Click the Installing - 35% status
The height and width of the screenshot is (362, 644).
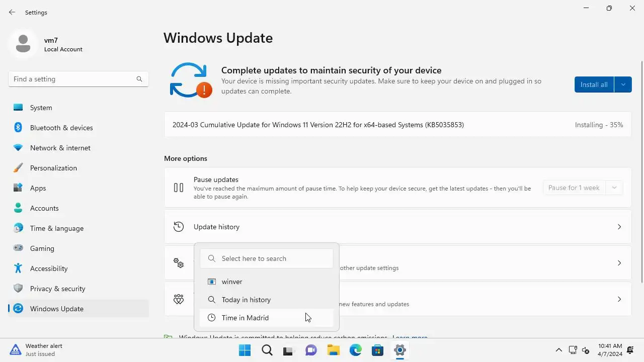599,125
